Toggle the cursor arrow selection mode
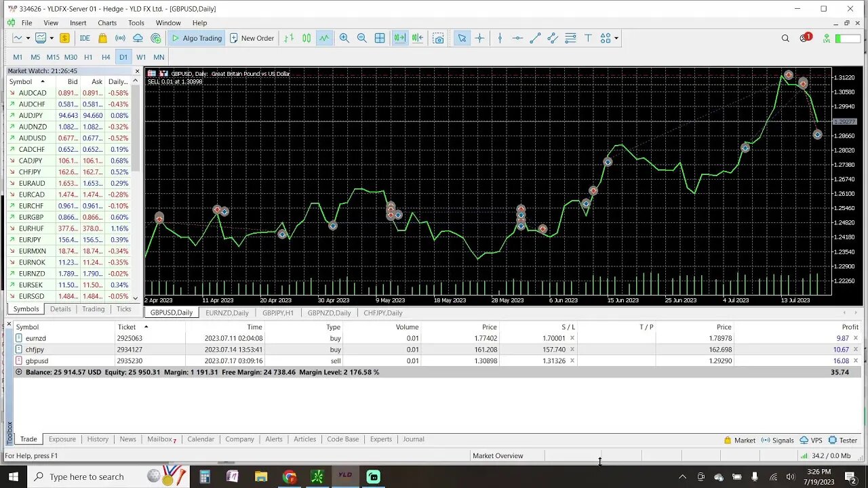The height and width of the screenshot is (488, 868). click(462, 38)
